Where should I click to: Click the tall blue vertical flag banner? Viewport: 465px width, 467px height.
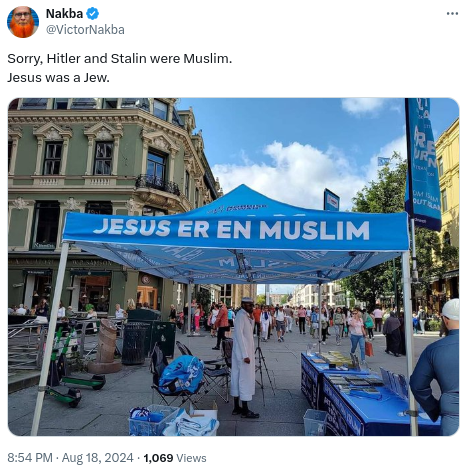(423, 163)
